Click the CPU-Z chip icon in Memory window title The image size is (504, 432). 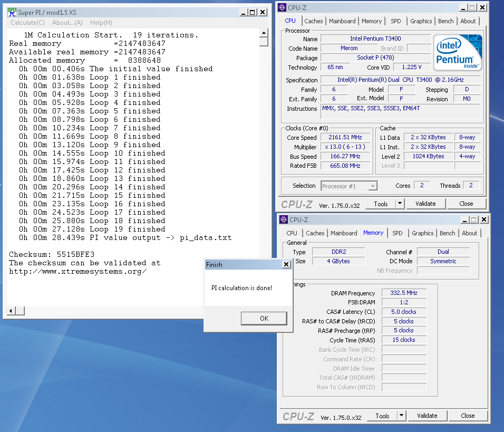pos(284,220)
